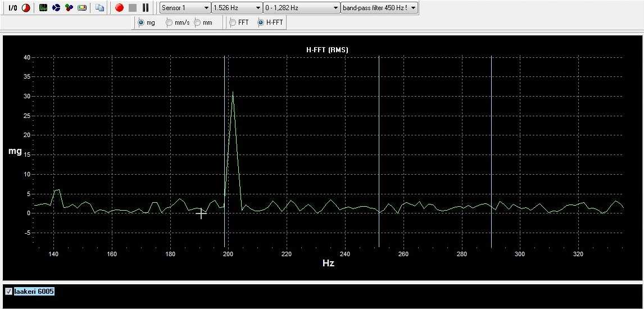Viewport: 644px width, 309px height.
Task: Click the 30 tick label on the amplitude axis
Action: 27,97
